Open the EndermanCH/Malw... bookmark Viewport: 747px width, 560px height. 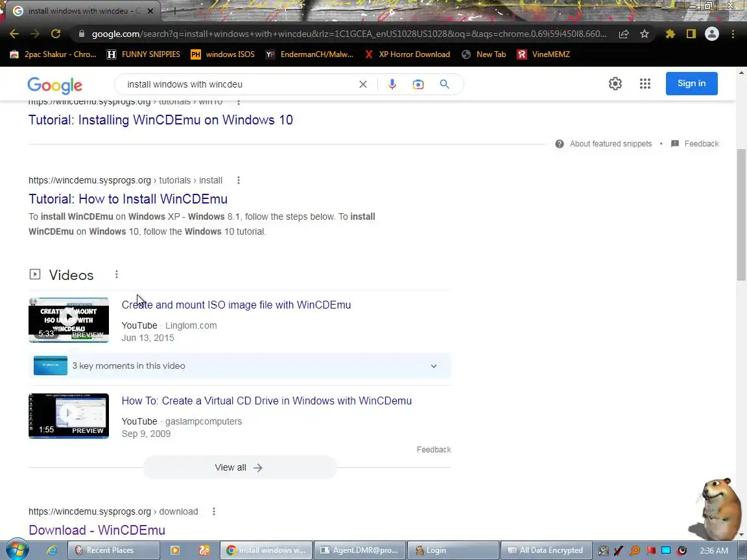tap(310, 54)
